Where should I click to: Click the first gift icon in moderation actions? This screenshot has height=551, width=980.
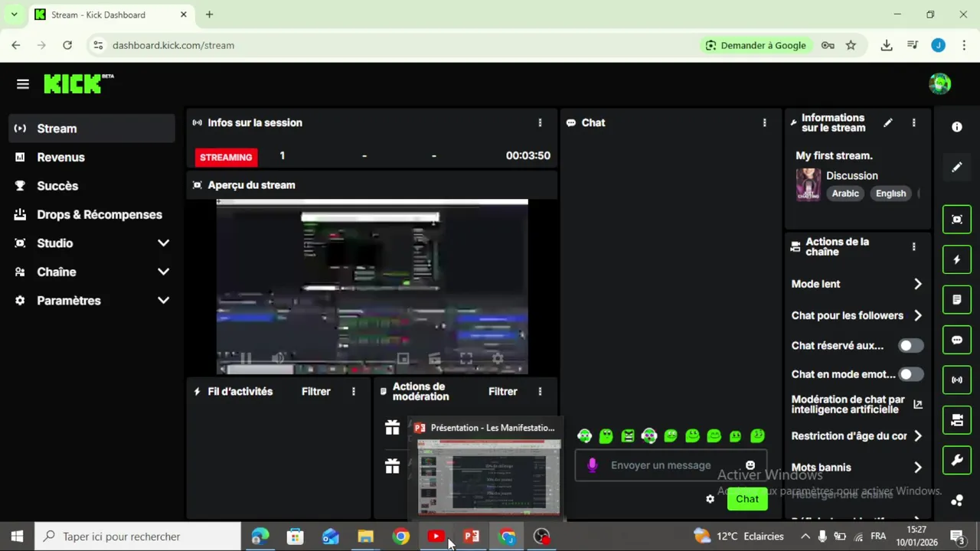click(x=392, y=428)
